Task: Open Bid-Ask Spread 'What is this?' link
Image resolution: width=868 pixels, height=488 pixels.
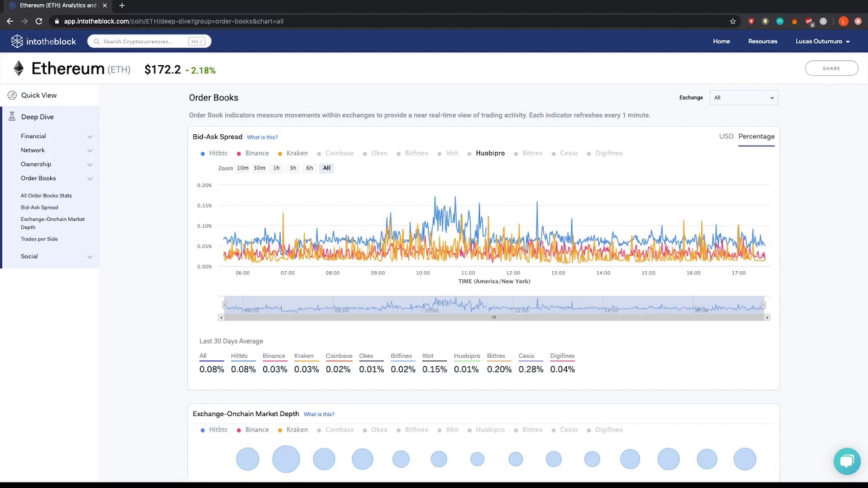Action: pyautogui.click(x=262, y=138)
